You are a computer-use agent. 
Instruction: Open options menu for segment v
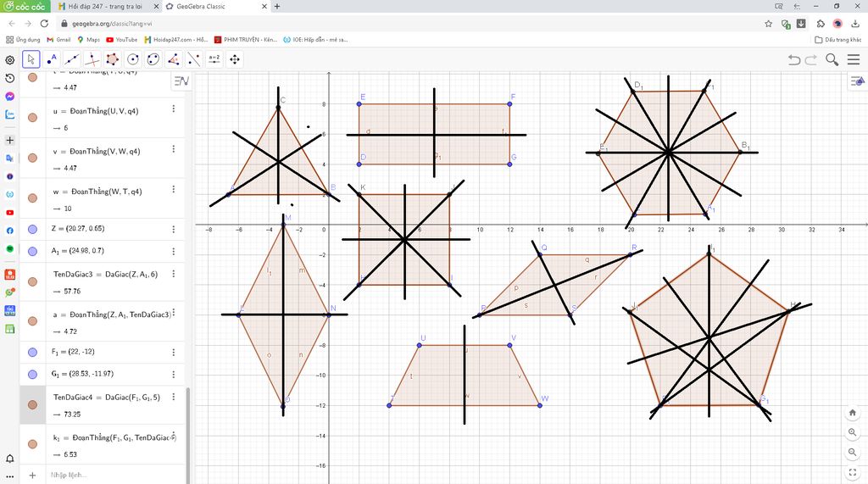point(173,149)
